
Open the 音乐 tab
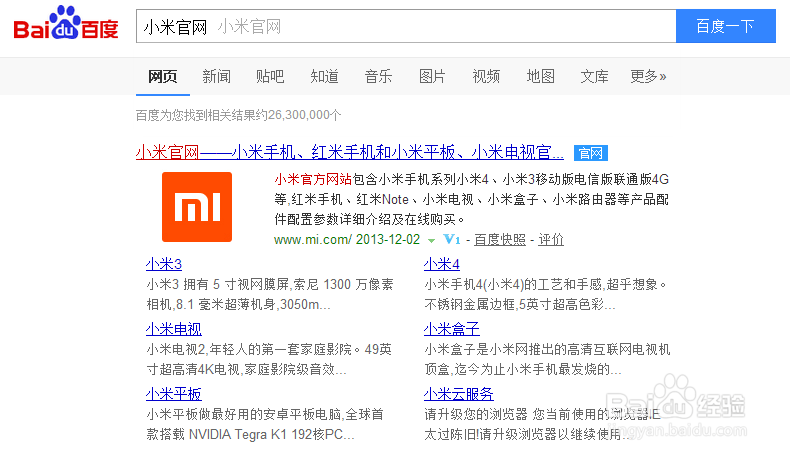point(378,77)
